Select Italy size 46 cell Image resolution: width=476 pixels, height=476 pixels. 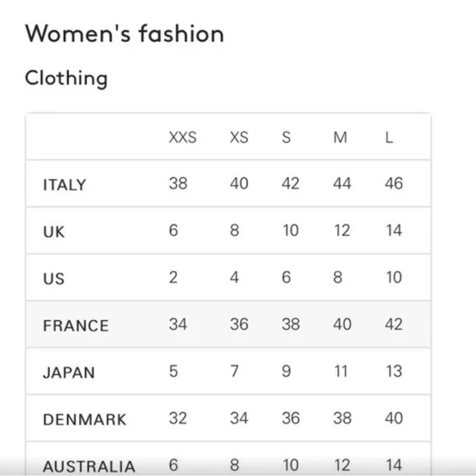coord(394,183)
